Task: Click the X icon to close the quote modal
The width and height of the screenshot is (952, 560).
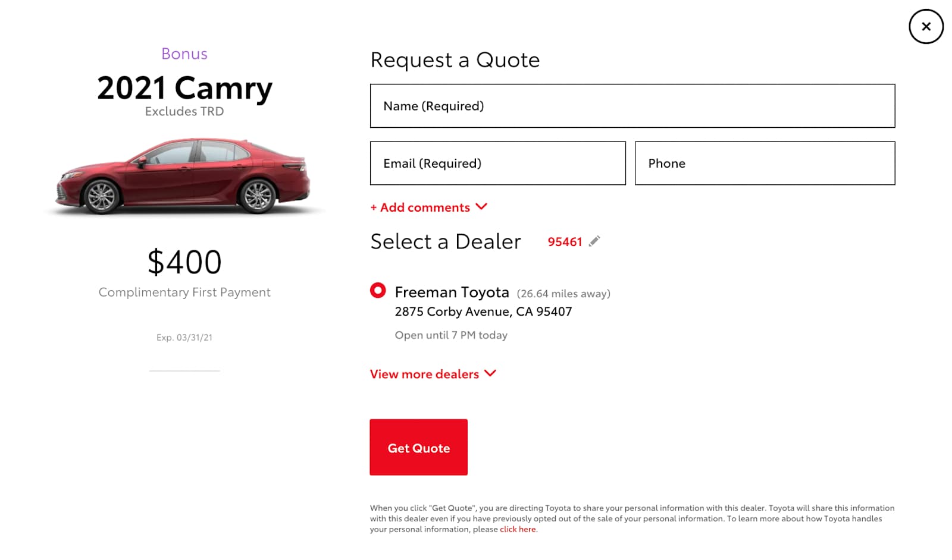Action: 925,26
